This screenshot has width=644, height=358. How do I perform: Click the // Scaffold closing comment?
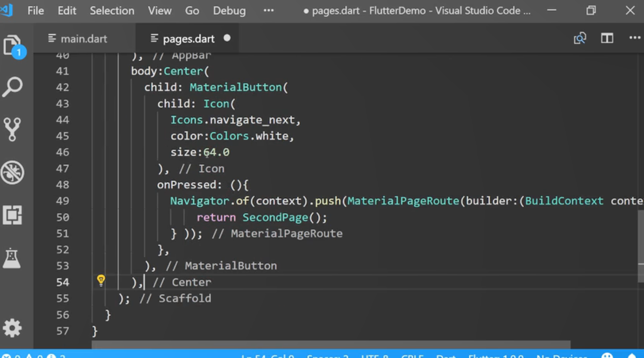point(175,298)
